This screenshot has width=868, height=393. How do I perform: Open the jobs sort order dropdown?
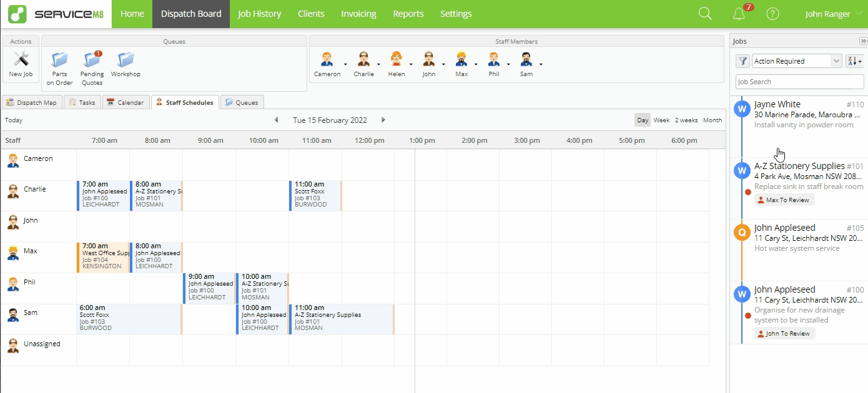pos(854,61)
